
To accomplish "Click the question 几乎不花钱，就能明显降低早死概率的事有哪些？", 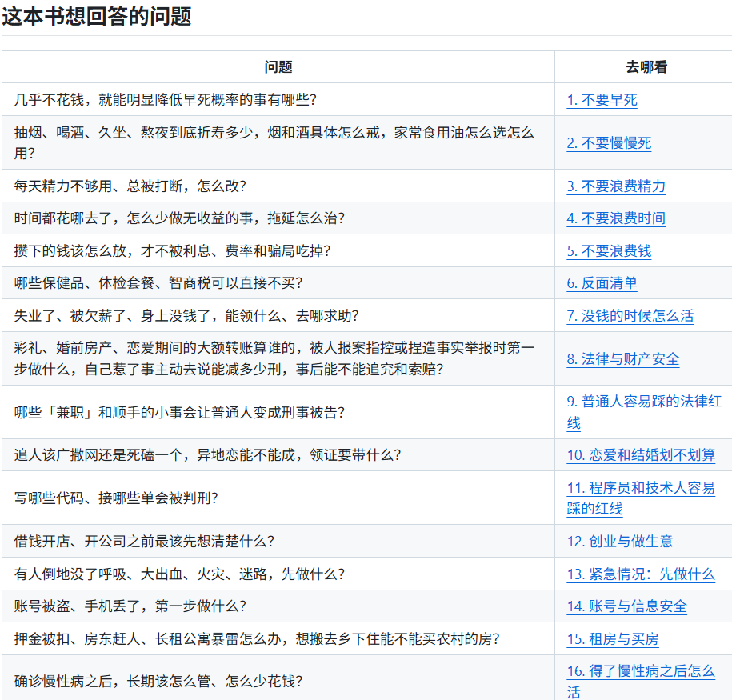I will pos(166,100).
